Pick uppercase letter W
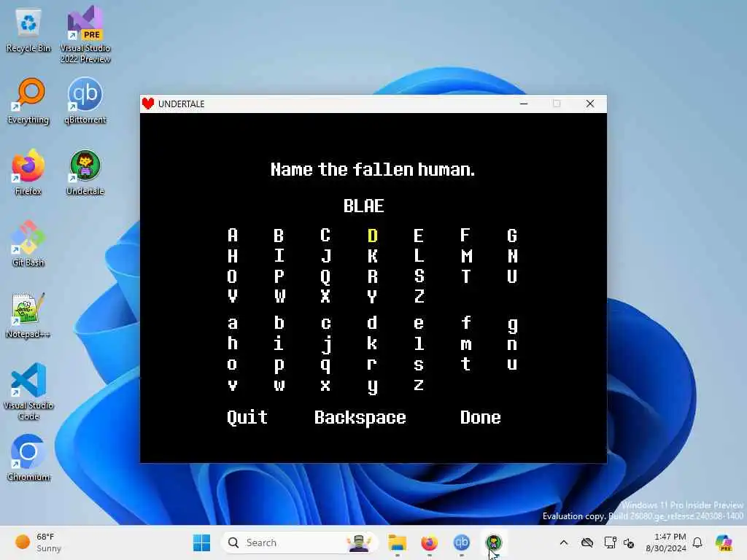The width and height of the screenshot is (747, 560). click(279, 296)
